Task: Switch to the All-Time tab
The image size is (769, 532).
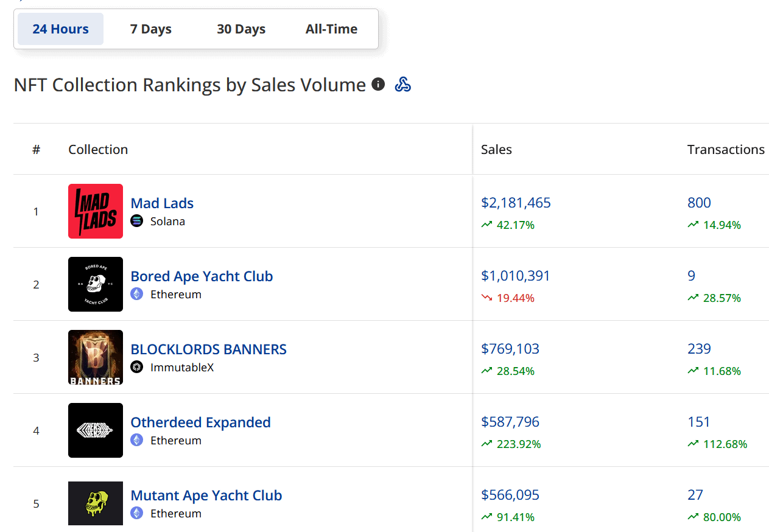Action: click(x=331, y=29)
